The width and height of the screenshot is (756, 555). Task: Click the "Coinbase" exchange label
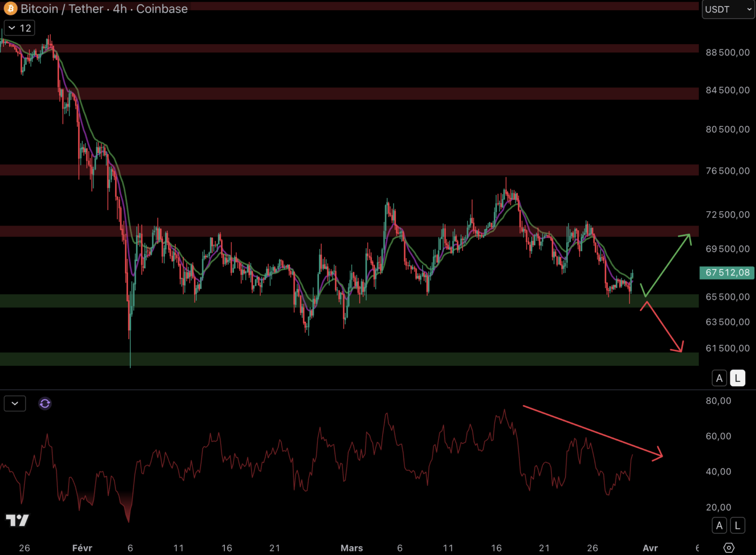click(161, 9)
